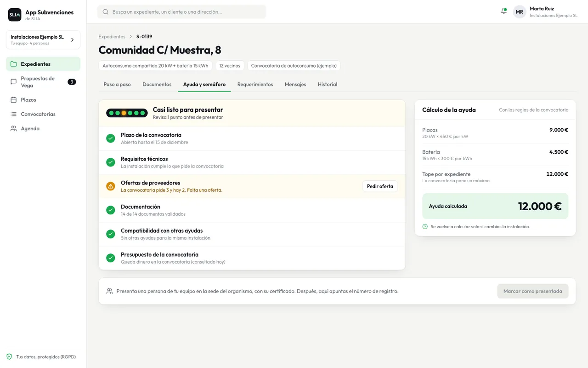
Task: Open Convocatorias in the sidebar
Action: click(x=43, y=114)
